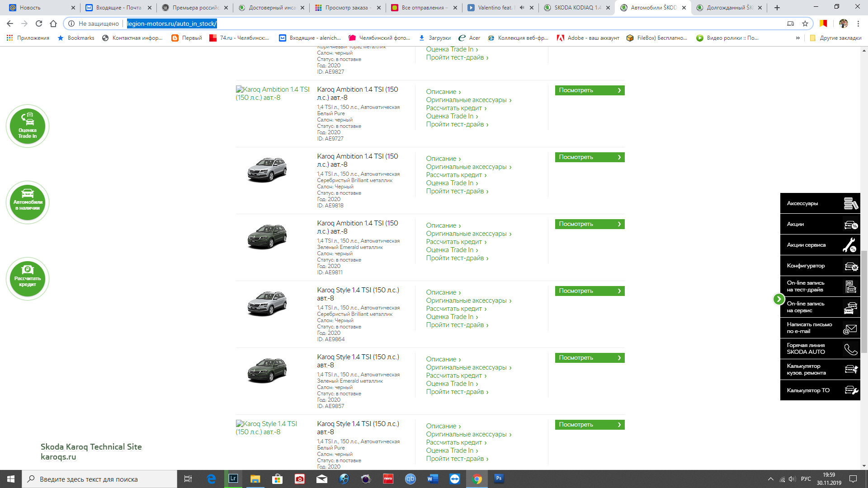The height and width of the screenshot is (488, 868).
Task: Open the Конфигуратор side panel item
Action: point(820,266)
